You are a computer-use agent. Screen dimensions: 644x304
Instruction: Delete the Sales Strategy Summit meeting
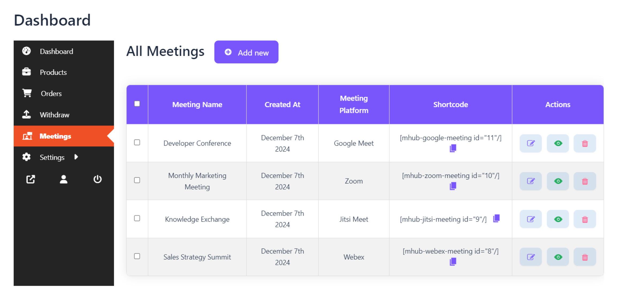(585, 257)
